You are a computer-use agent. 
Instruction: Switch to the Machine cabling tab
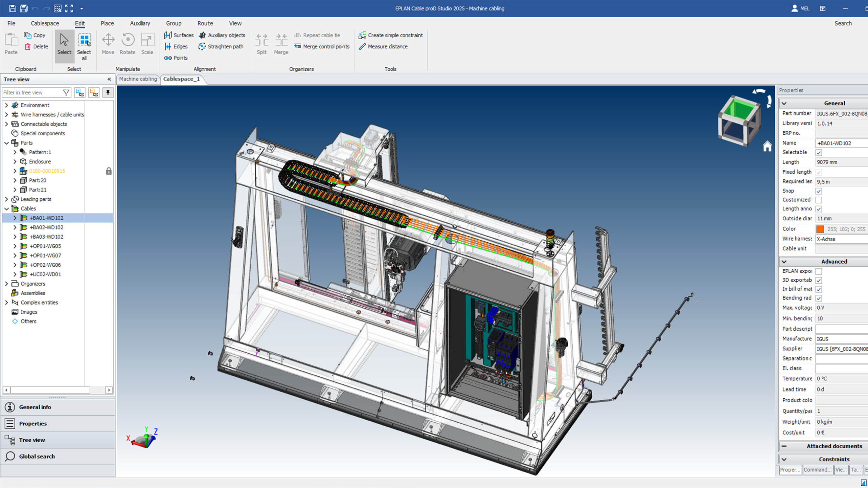click(x=138, y=79)
